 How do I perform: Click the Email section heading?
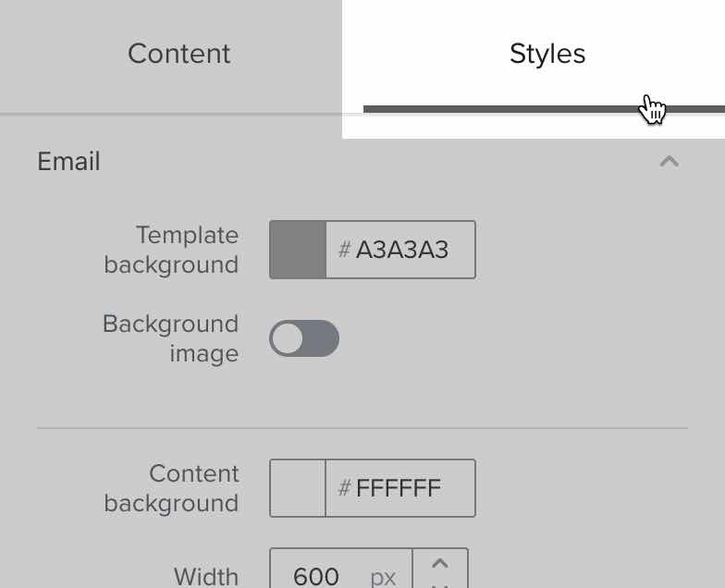pos(68,162)
